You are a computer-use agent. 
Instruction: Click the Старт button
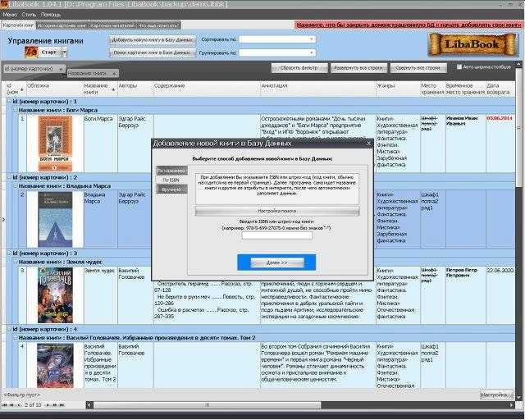(49, 52)
